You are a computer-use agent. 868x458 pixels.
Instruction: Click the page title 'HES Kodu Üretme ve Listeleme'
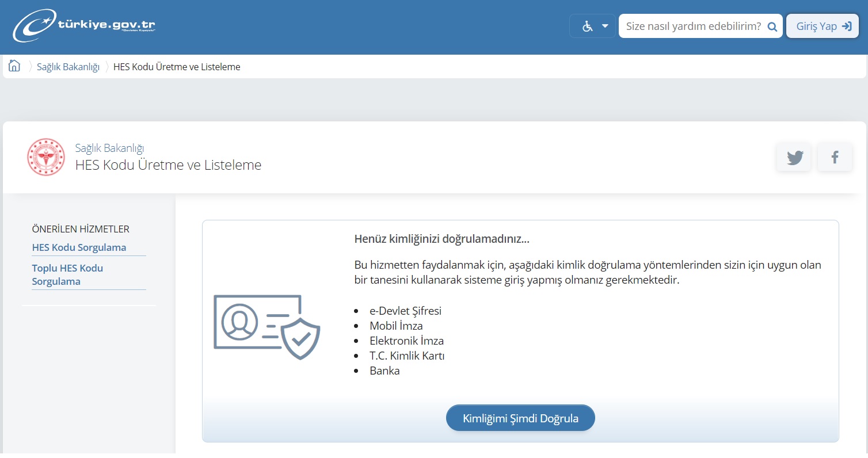coord(168,165)
